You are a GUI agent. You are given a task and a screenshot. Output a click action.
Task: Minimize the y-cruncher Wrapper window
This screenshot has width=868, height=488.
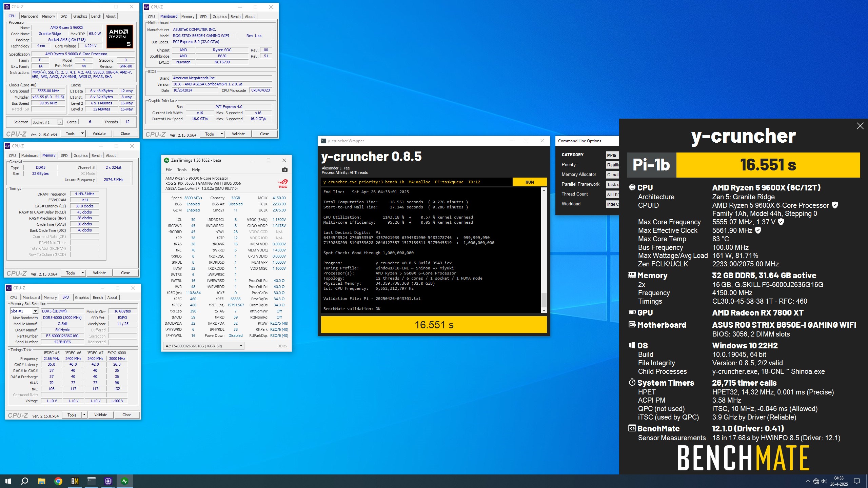tap(511, 141)
